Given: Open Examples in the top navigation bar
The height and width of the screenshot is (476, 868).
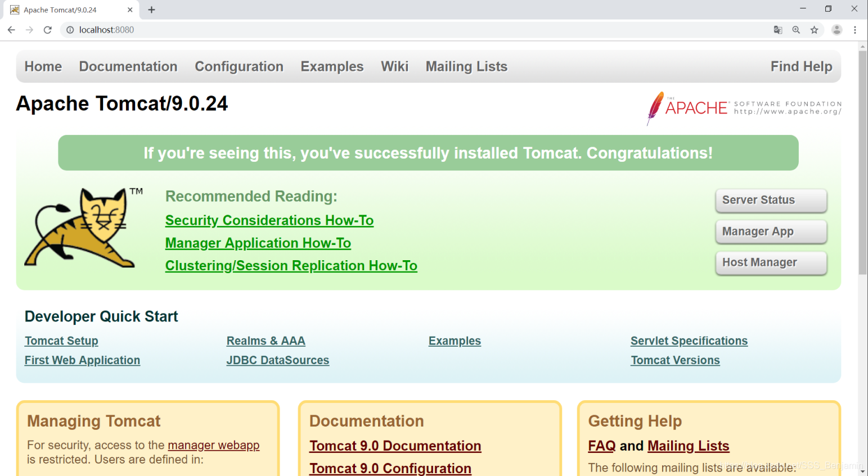Looking at the screenshot, I should pos(332,66).
